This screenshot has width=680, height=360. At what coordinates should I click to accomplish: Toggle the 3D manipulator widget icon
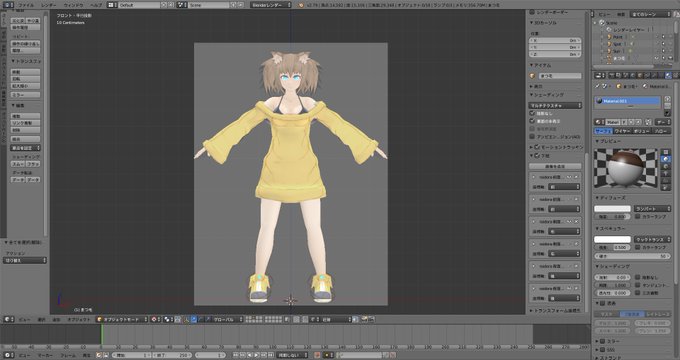[187, 319]
